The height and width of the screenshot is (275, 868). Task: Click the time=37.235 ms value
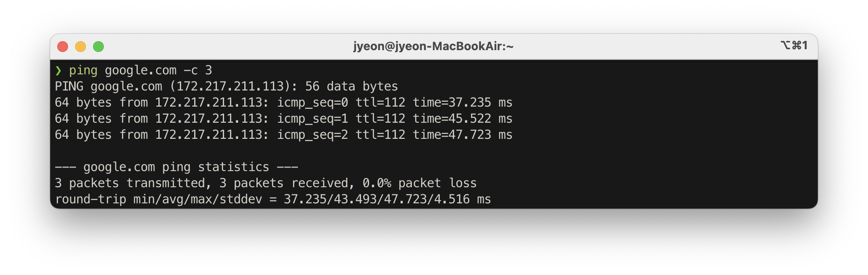click(463, 103)
